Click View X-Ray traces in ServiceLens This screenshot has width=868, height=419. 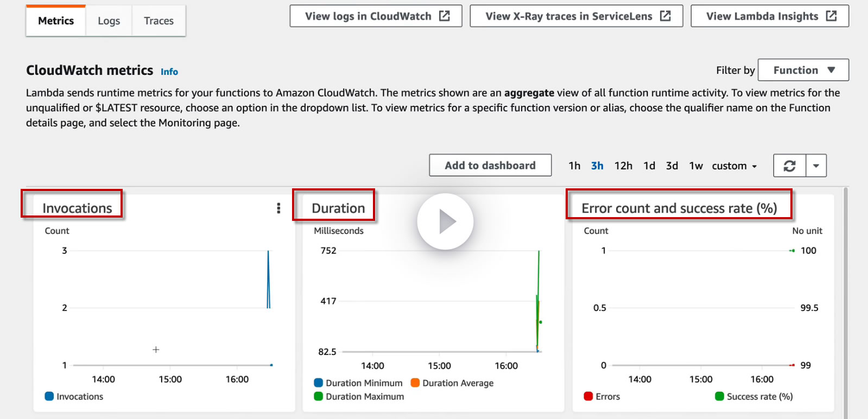[x=576, y=16]
